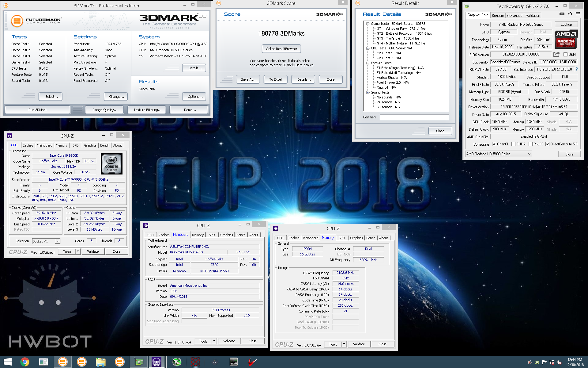The image size is (588, 368).
Task: Toggle the OpenCL checkbox
Action: click(494, 144)
